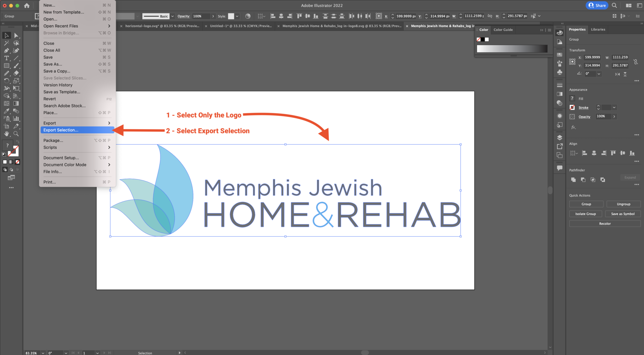This screenshot has width=644, height=355.
Task: Toggle constrain width and height proportions
Action: [636, 62]
